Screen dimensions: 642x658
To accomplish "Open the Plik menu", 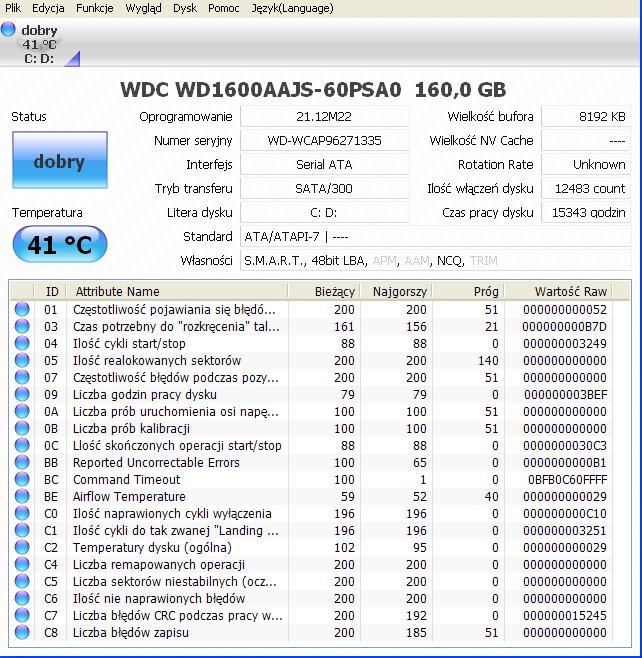I will [x=13, y=8].
